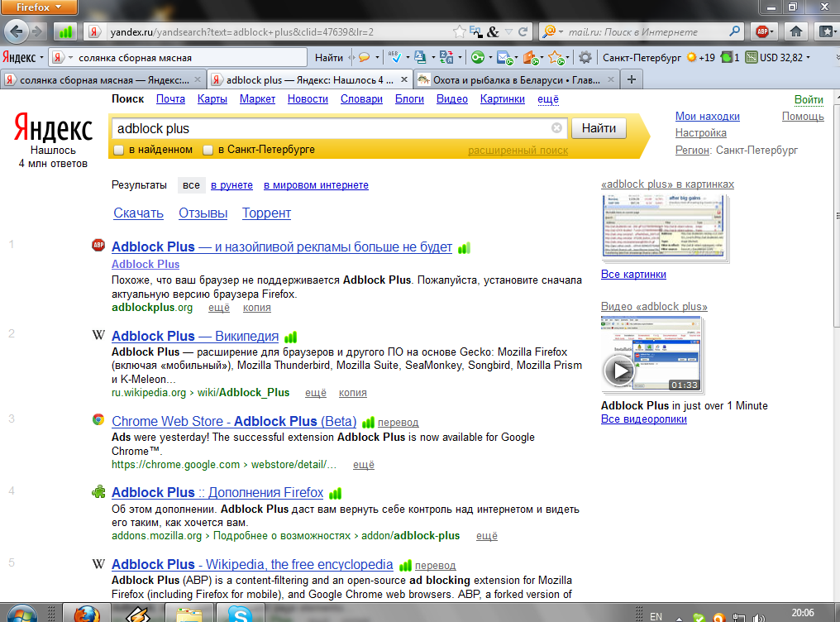Open 'Adblock Plus — Википедия' result link

pos(195,337)
